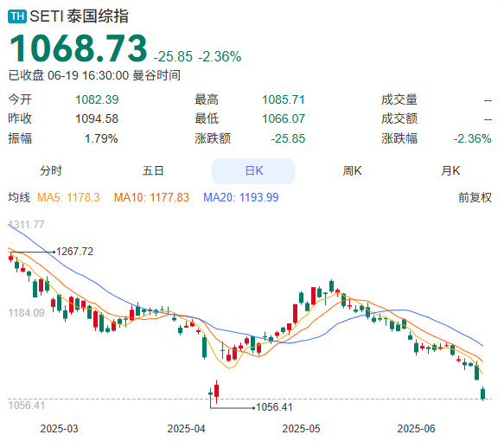This screenshot has width=504, height=441.
Task: Click the 最高 1085.71 high value
Action: 284,99
